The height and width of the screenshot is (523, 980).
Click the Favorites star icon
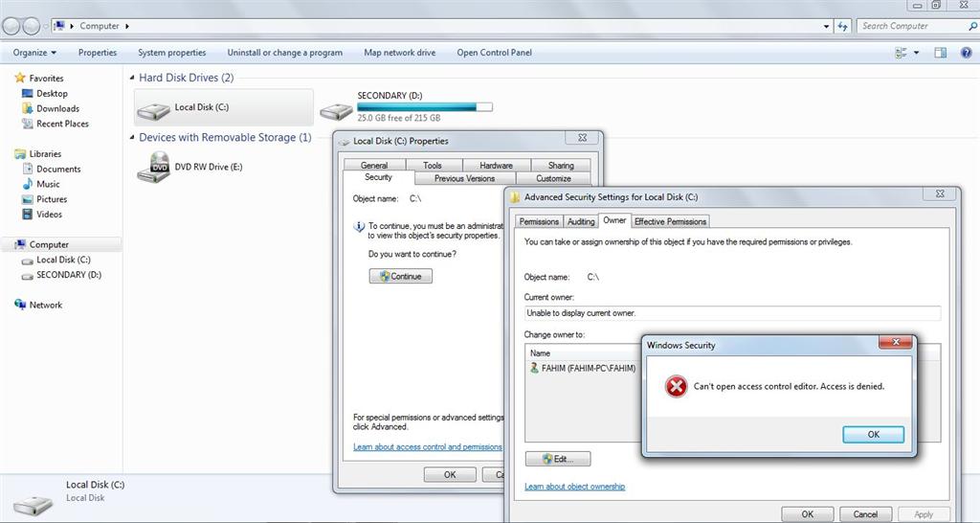coord(20,78)
